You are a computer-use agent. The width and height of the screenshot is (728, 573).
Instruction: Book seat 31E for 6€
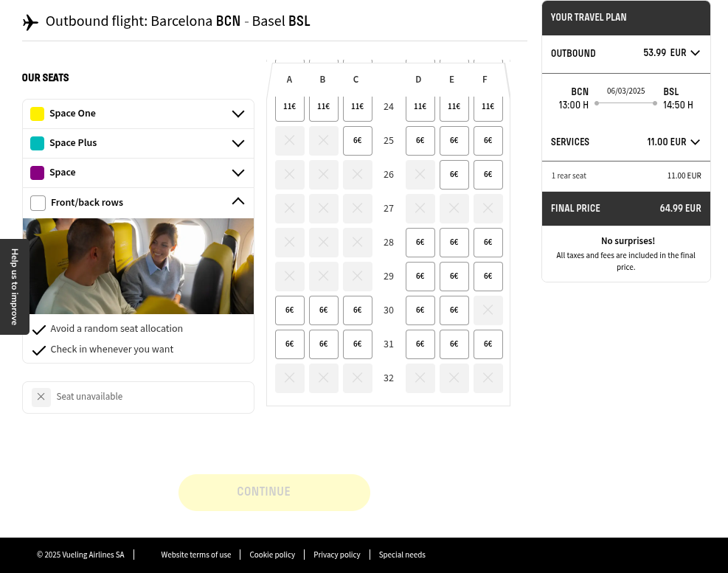coord(454,344)
